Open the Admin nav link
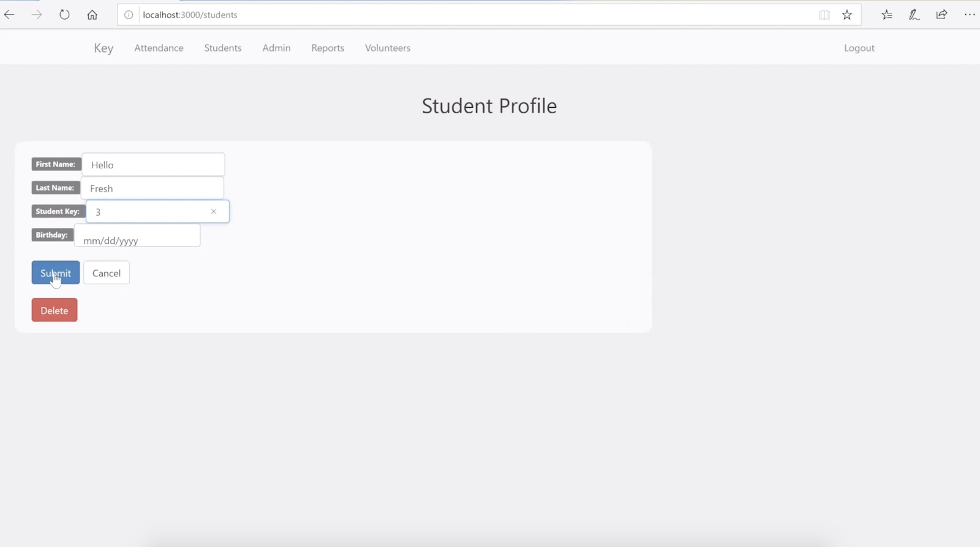The height and width of the screenshot is (547, 980). (x=276, y=48)
